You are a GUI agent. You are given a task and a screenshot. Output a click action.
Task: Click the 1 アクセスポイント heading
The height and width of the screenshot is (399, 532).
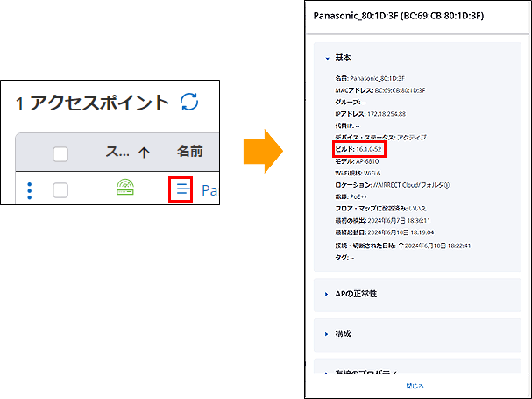pos(92,103)
